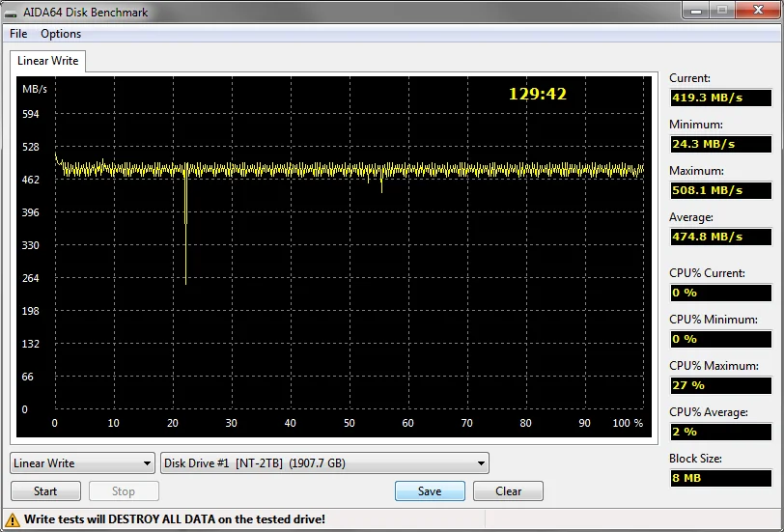Click the Average 474.8 MB/s value
Screen dimensions: 784x532
pyautogui.click(x=720, y=237)
